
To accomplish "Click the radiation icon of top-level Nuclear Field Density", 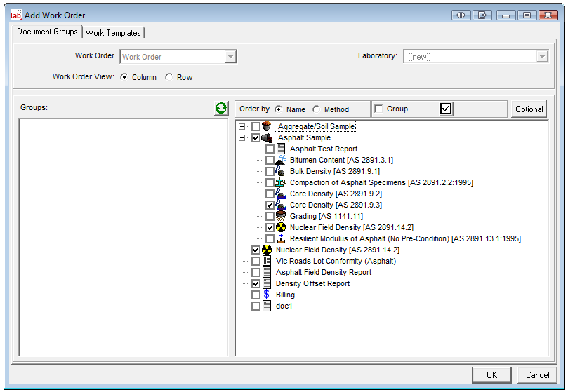I will (267, 250).
